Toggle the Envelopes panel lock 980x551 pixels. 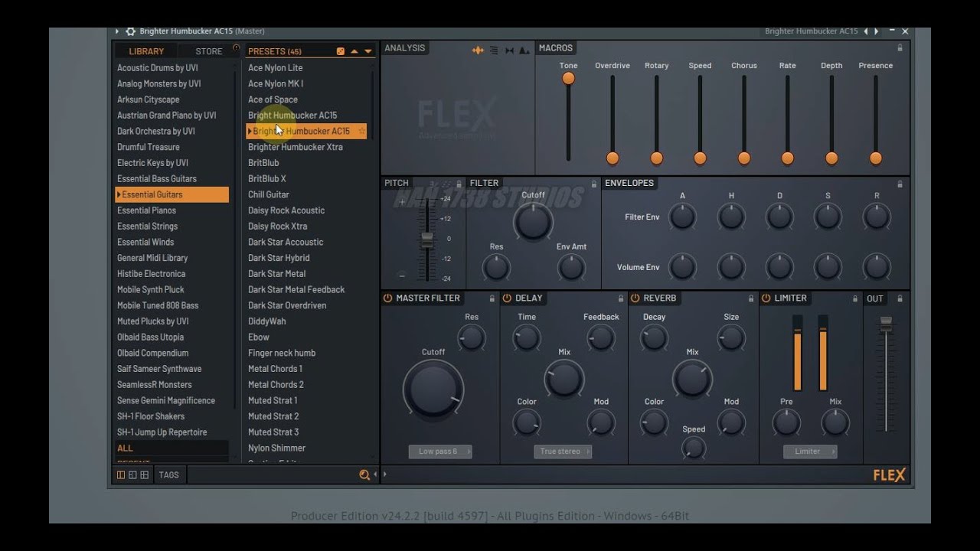(900, 184)
